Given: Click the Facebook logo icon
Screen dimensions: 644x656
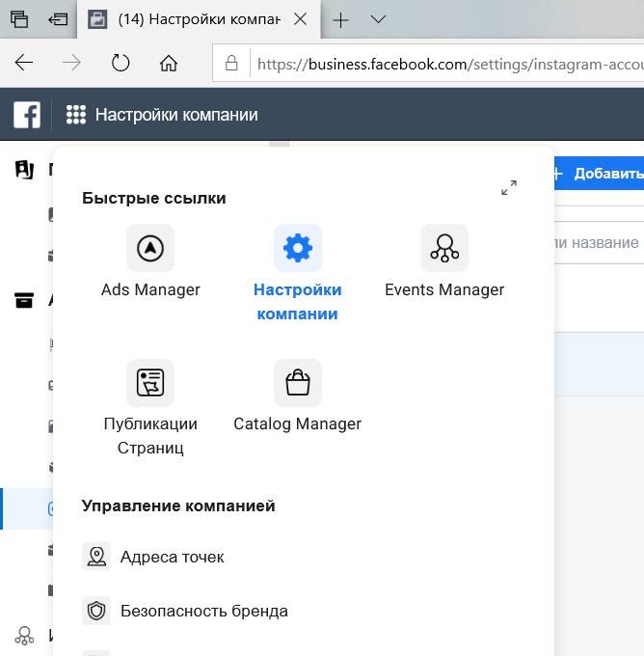Looking at the screenshot, I should [x=27, y=116].
